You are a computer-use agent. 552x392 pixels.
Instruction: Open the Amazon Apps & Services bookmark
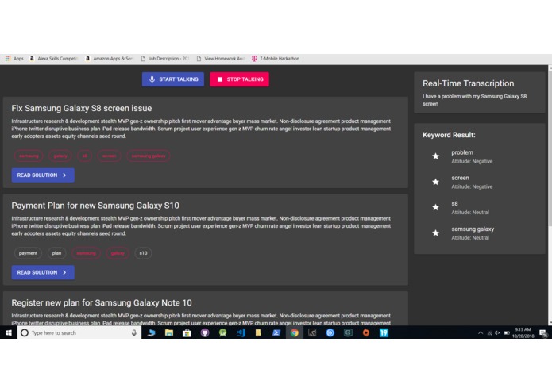(110, 59)
